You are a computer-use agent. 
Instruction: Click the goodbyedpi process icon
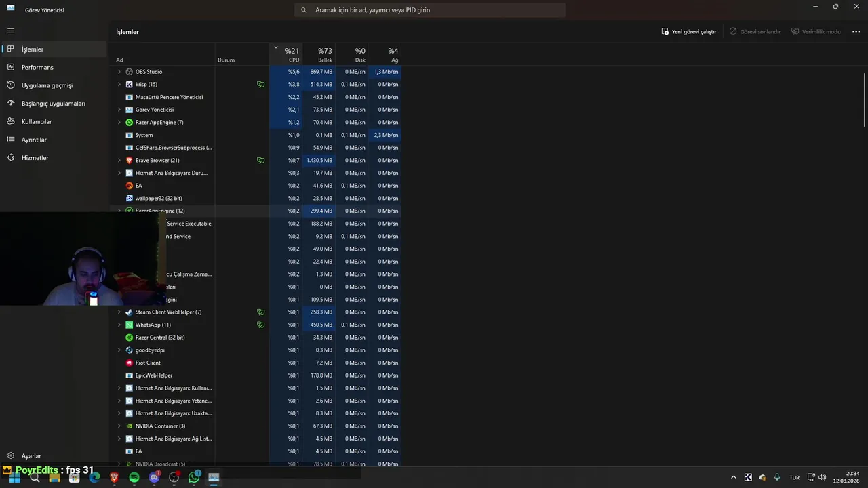(x=130, y=350)
